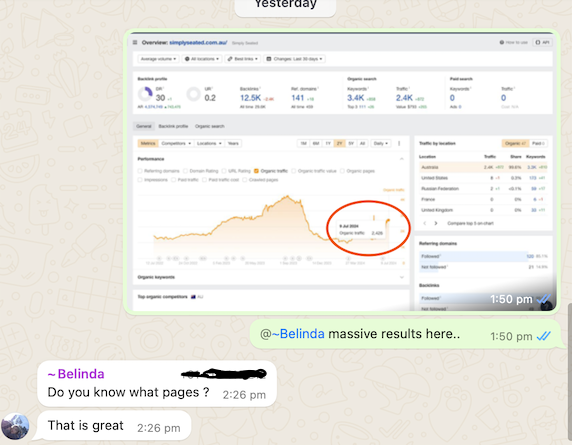
Task: Click the chat window vertical scrollbar
Action: pyautogui.click(x=569, y=372)
